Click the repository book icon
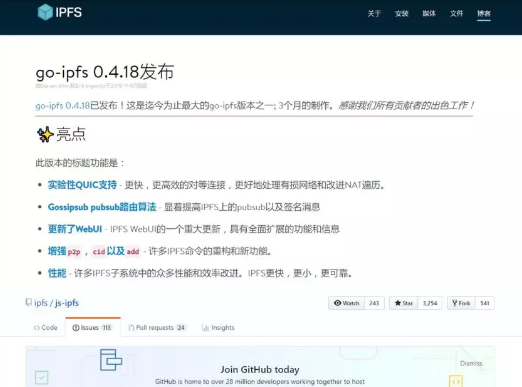Image resolution: width=522 pixels, height=387 pixels. click(x=28, y=302)
